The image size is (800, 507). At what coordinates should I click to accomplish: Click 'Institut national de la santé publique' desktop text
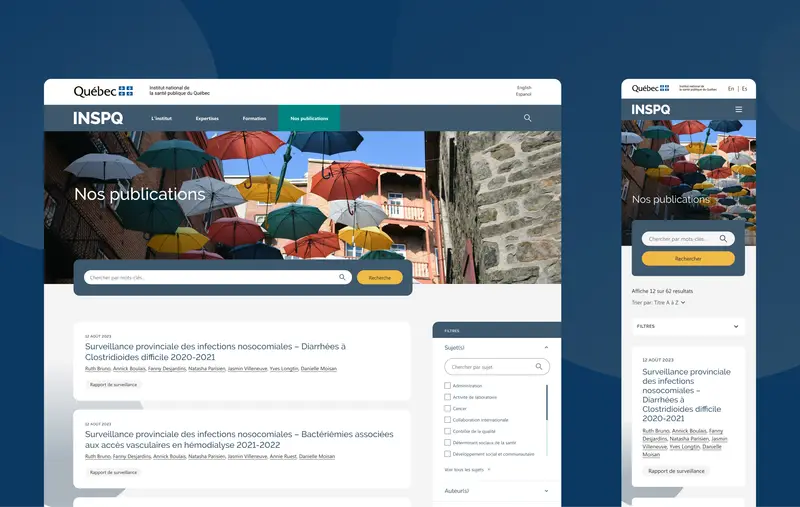tap(180, 91)
